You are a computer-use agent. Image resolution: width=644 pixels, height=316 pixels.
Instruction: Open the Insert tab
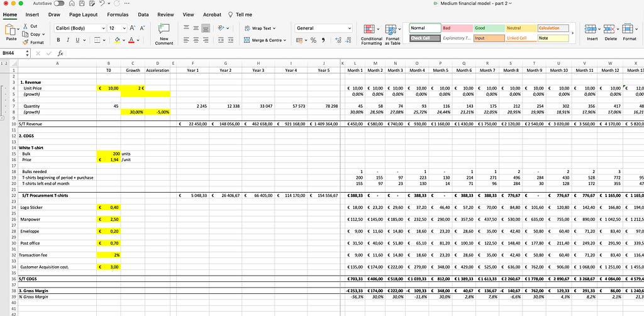click(x=33, y=14)
